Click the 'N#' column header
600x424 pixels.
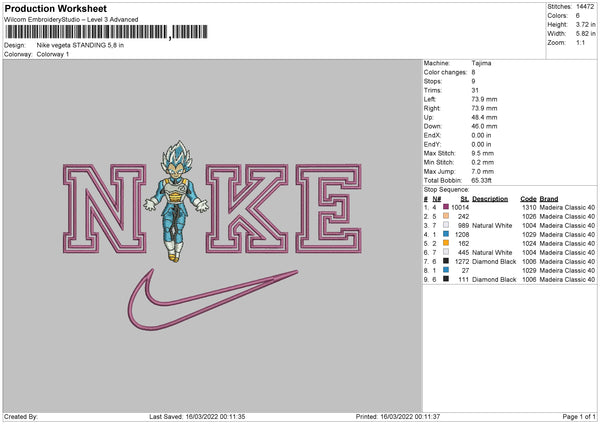point(437,199)
